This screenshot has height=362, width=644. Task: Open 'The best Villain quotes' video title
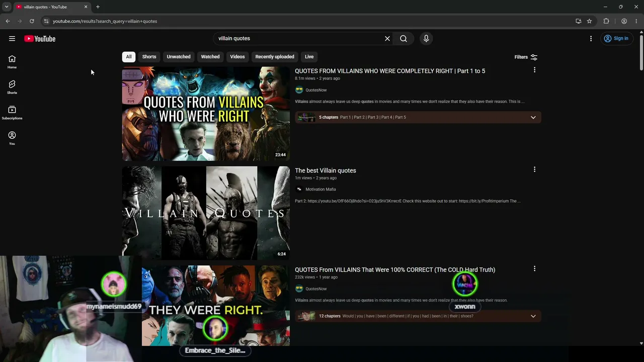(x=326, y=171)
